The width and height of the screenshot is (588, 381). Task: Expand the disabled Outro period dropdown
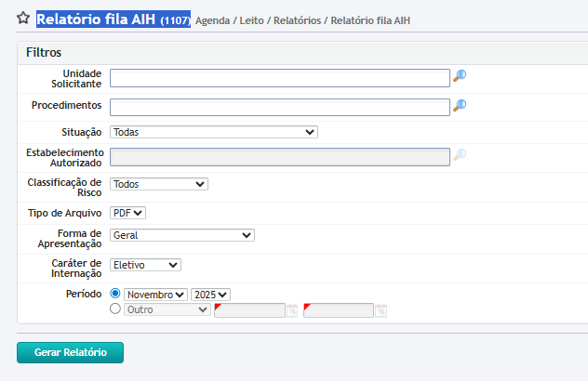click(x=167, y=310)
